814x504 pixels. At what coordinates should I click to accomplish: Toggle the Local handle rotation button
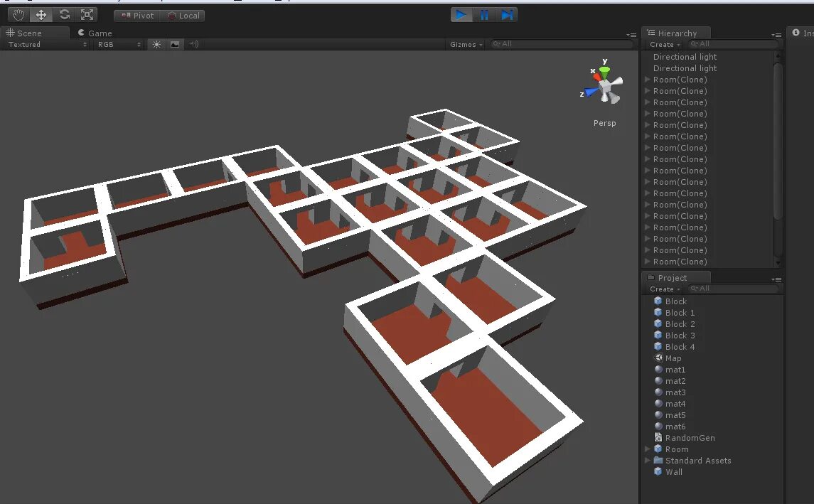pos(183,16)
